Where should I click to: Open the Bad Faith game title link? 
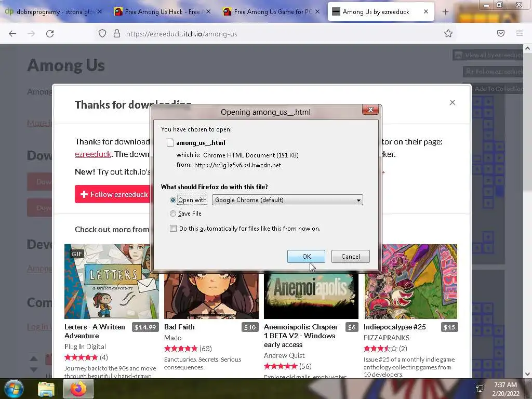point(179,327)
